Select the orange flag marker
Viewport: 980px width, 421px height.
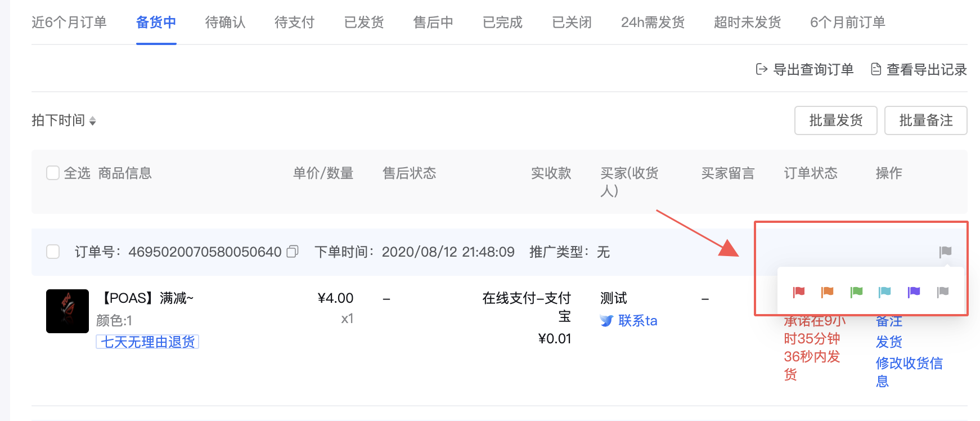click(827, 292)
